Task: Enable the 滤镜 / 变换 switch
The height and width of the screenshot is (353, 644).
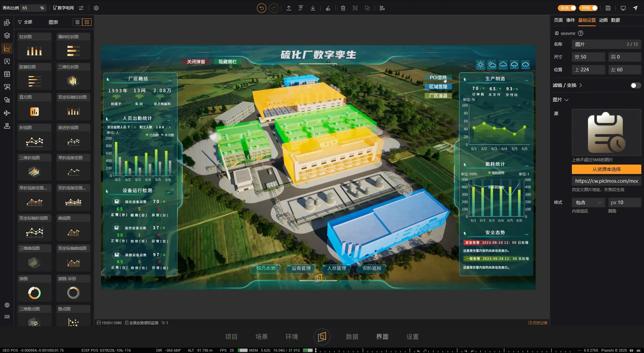Action: coord(635,85)
